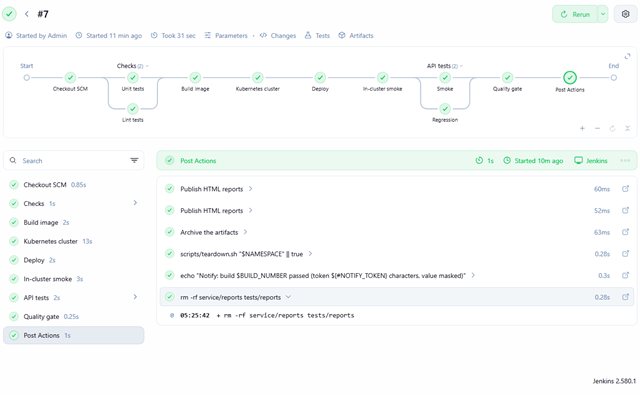Open teardown.sh step log externally
The width and height of the screenshot is (640, 400).
625,253
